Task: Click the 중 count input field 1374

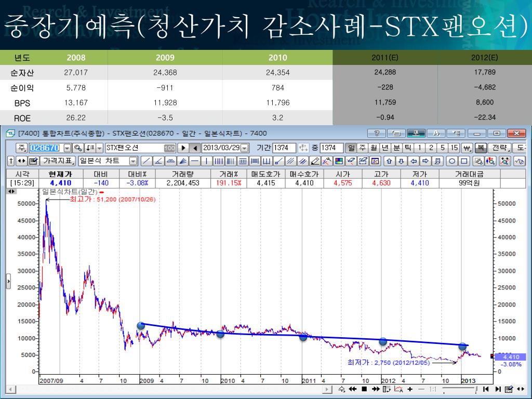Action: [331, 148]
